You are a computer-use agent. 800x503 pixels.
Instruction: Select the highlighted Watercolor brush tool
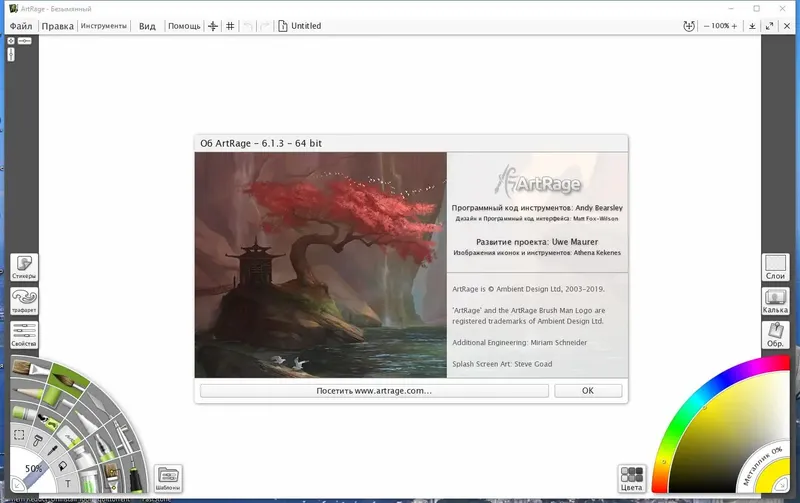click(69, 381)
